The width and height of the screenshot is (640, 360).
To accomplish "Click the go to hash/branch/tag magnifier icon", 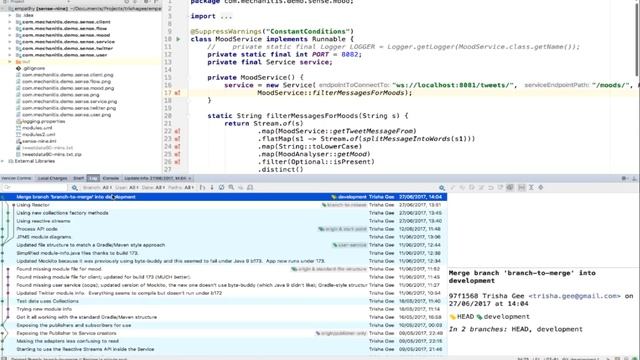I will tap(231, 187).
